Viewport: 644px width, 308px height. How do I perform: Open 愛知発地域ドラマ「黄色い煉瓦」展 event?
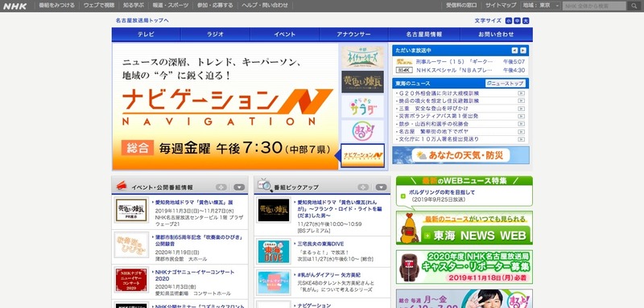(x=194, y=203)
